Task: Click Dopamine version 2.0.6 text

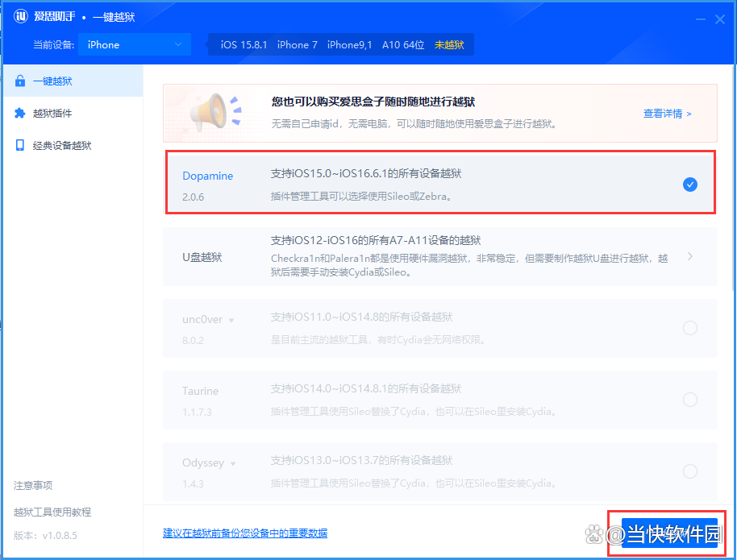Action: (194, 197)
